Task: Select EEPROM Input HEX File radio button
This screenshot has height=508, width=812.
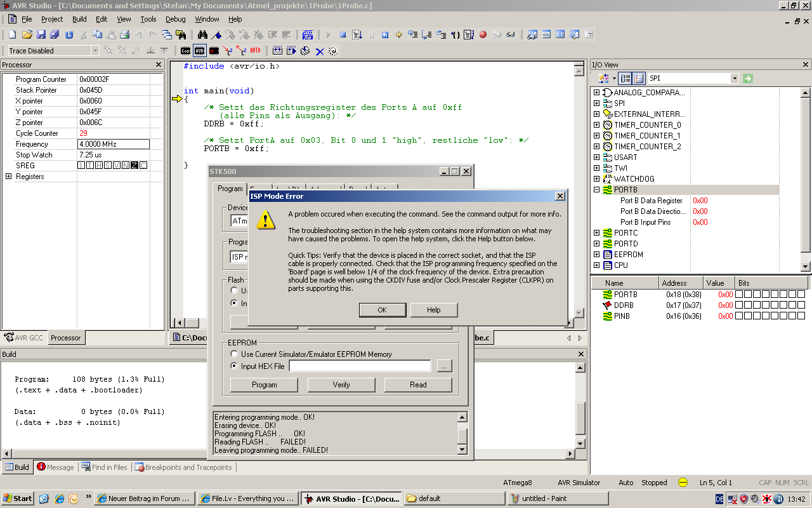Action: coord(235,366)
